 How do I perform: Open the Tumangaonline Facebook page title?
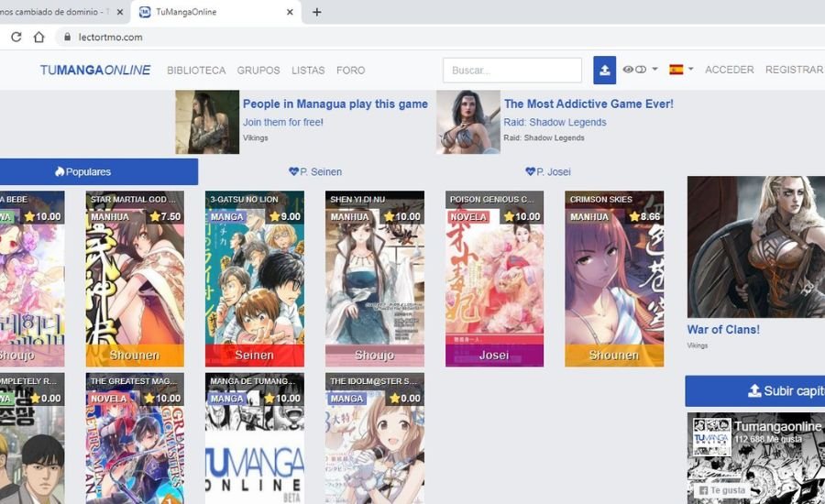[777, 426]
